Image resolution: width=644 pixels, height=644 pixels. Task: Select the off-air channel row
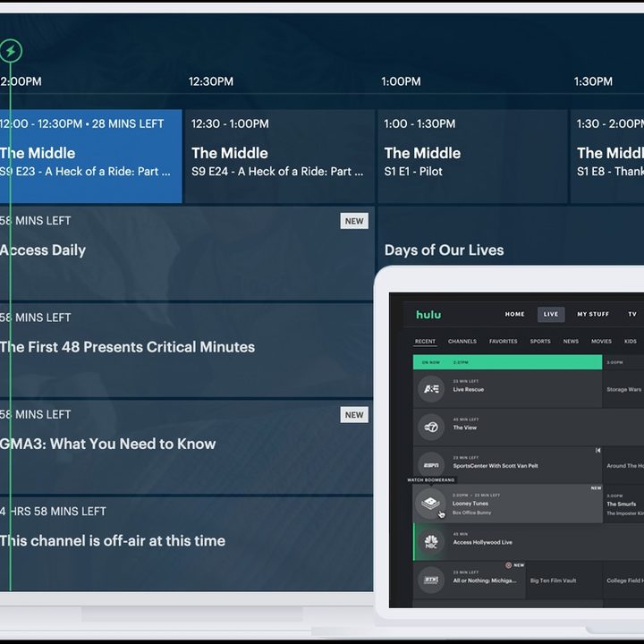[186, 544]
